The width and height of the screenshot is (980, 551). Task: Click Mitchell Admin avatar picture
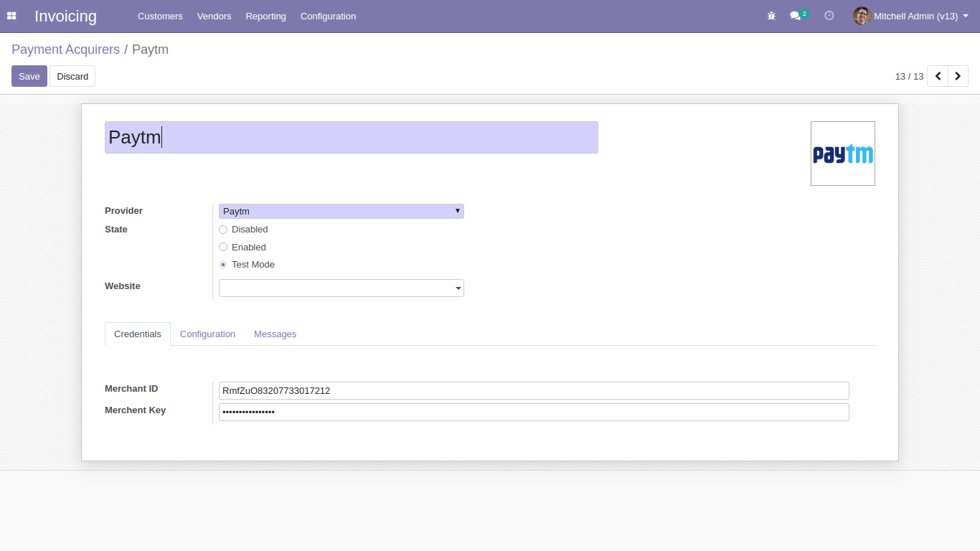[x=862, y=16]
